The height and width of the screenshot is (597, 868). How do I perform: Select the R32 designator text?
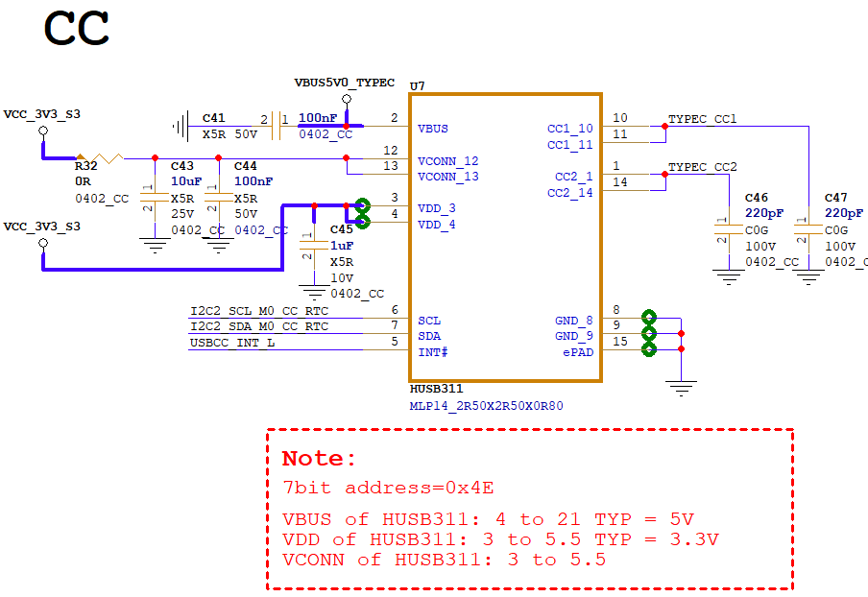point(86,165)
